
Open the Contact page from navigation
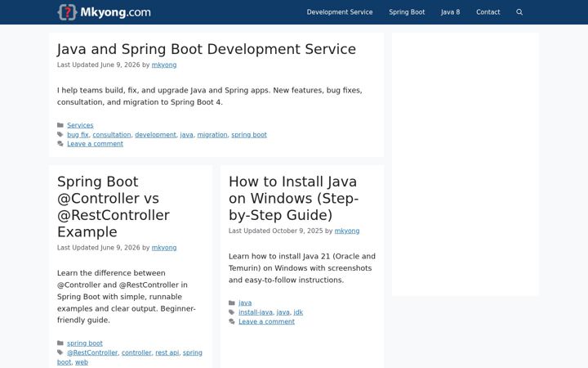tap(488, 12)
